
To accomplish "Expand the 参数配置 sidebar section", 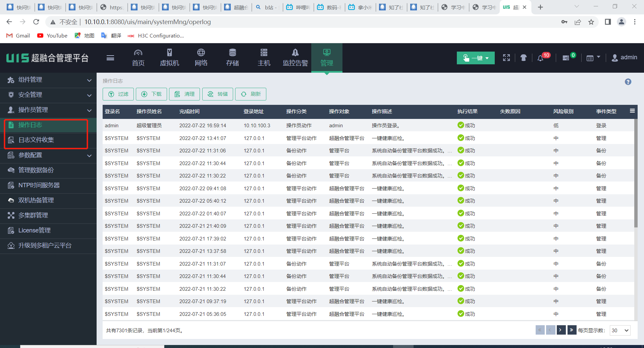I will click(48, 155).
